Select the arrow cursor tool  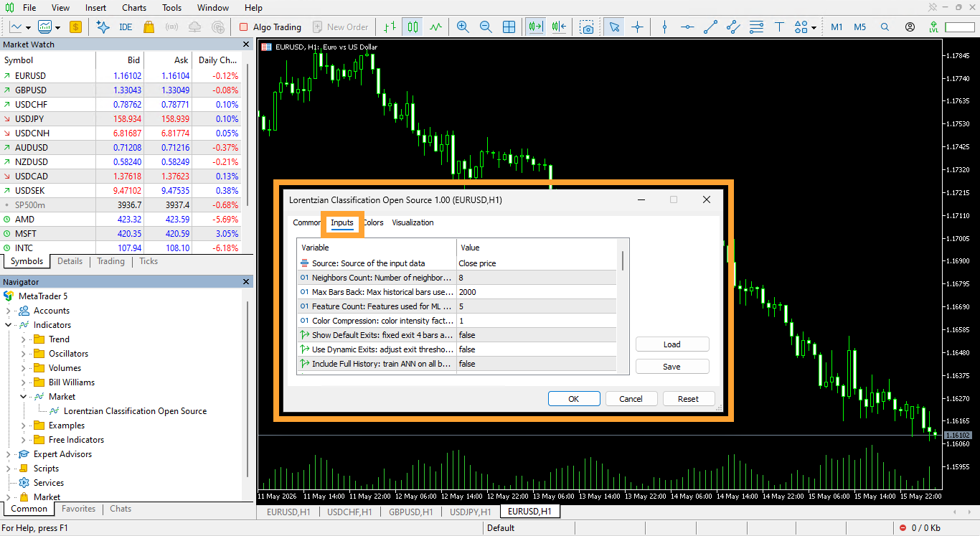[x=614, y=27]
